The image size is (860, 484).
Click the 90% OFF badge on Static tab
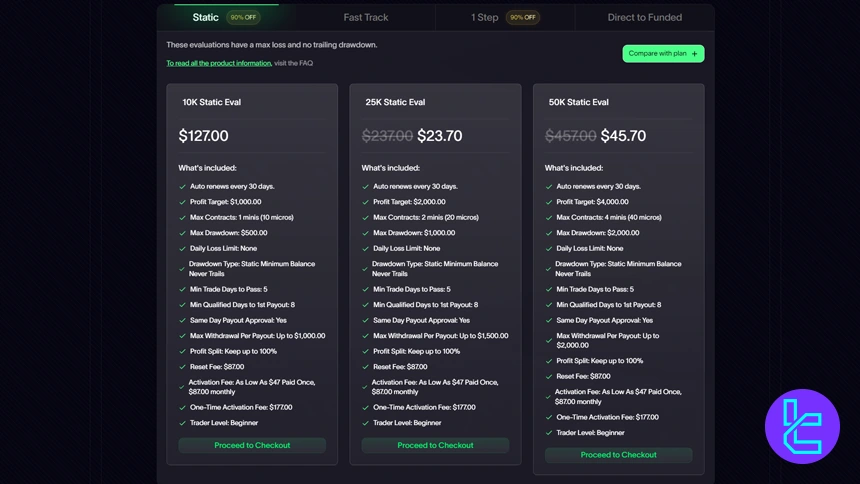click(x=243, y=17)
